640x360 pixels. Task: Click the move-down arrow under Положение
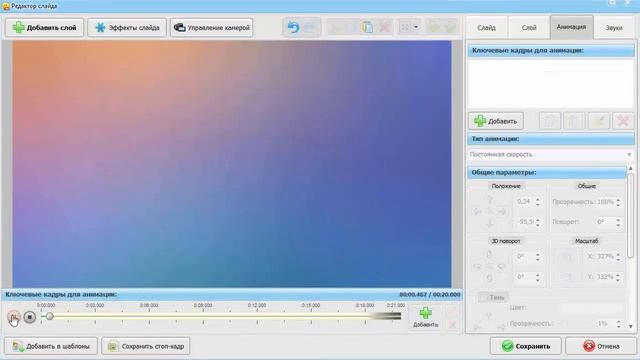click(490, 224)
